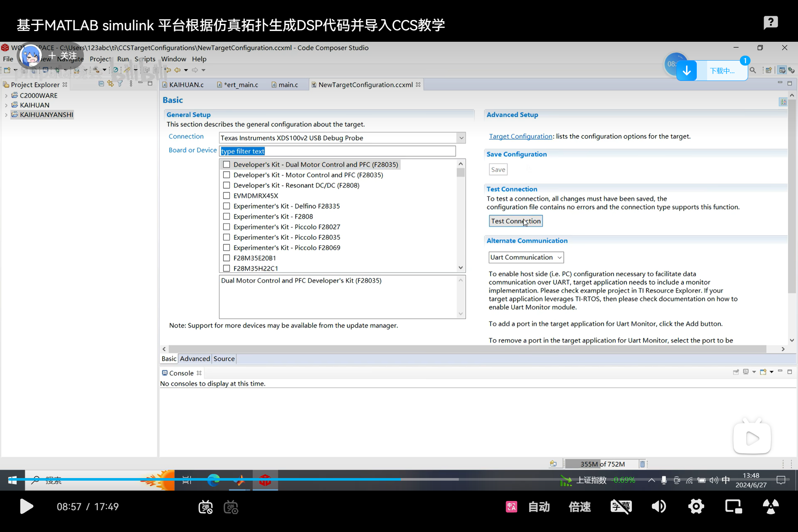Image resolution: width=798 pixels, height=532 pixels.
Task: Open the Connection dropdown list
Action: [x=461, y=138]
